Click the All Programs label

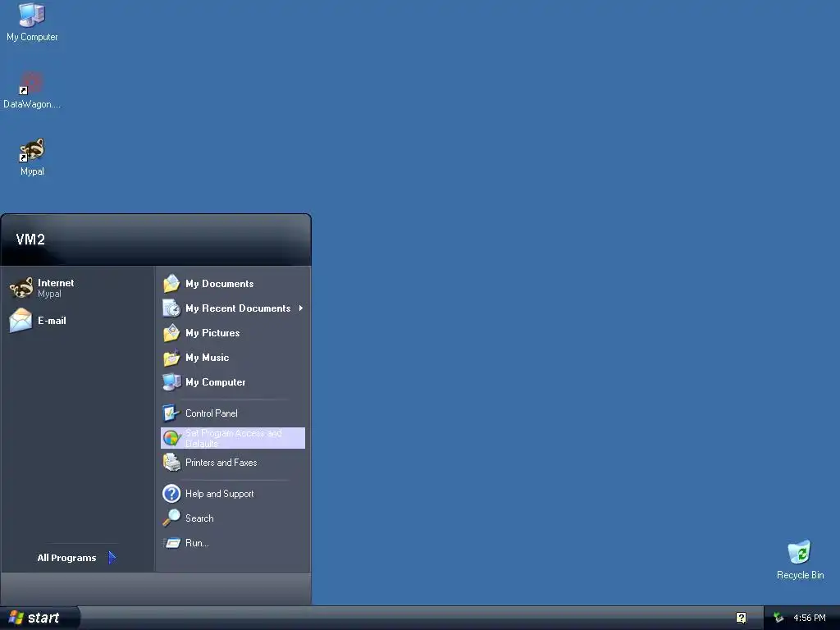66,558
